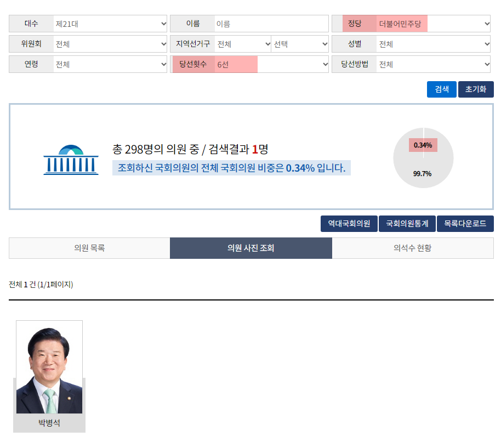Expand the 당선방법 dropdown
This screenshot has width=501, height=448.
click(x=433, y=64)
